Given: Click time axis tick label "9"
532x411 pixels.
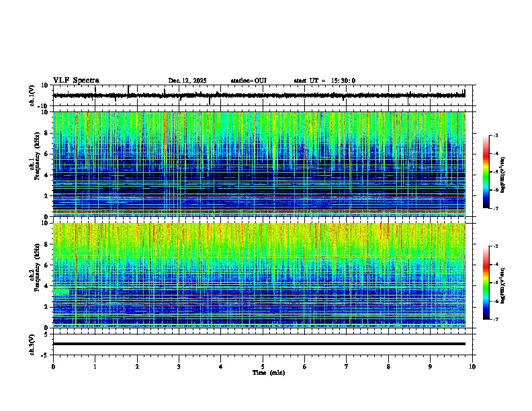Looking at the screenshot, I should coord(430,367).
